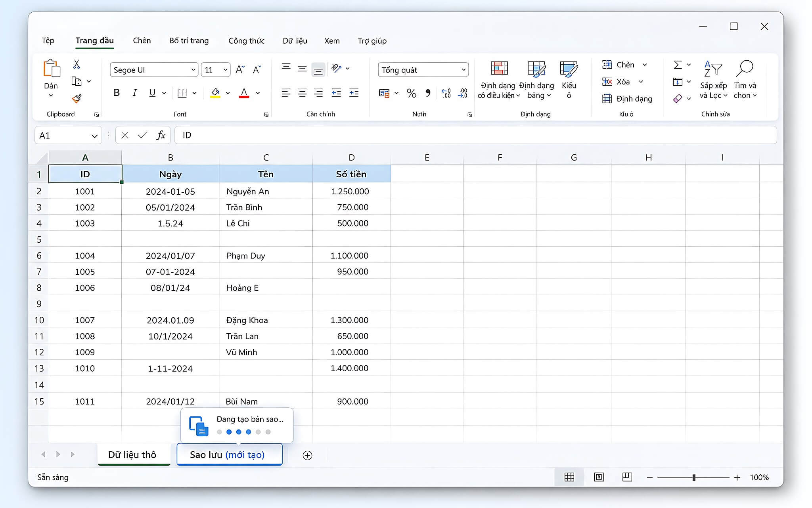Viewport: 812px width, 508px height.
Task: Switch to Page Layout view icon
Action: (x=599, y=477)
